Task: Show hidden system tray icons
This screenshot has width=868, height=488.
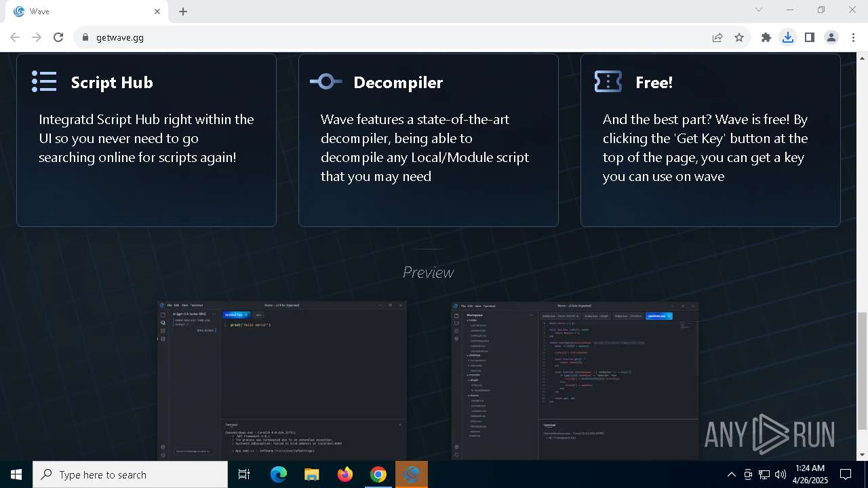Action: 731,474
